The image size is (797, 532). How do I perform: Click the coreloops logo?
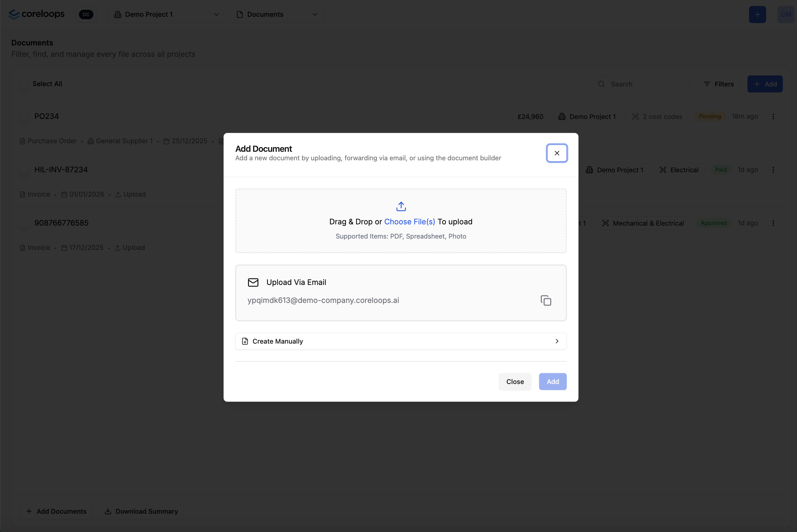pos(36,14)
